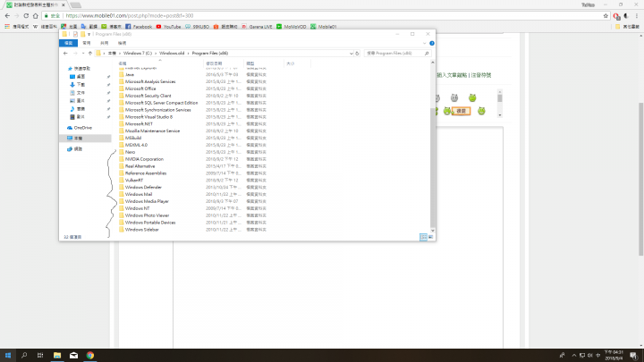644x362 pixels.
Task: Open the pinned Downloads folder in Quick access
Action: [x=78, y=85]
